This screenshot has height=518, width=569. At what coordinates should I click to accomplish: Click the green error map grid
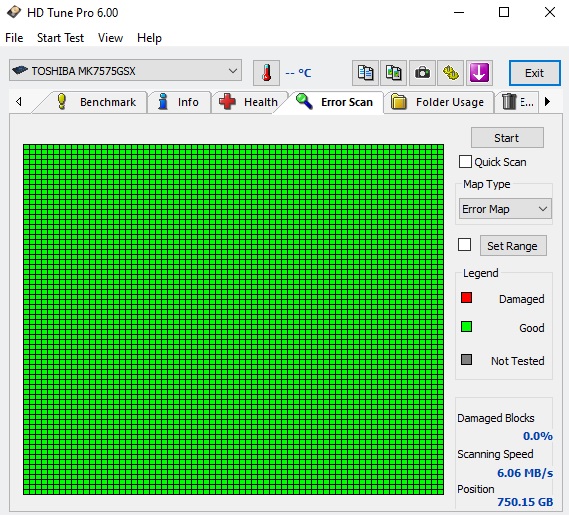tap(233, 319)
